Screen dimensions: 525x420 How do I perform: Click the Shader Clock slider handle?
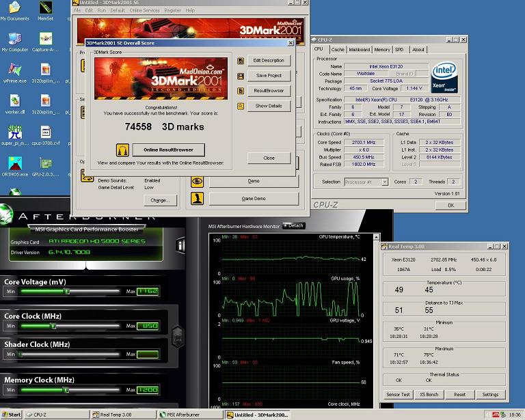[x=21, y=354]
